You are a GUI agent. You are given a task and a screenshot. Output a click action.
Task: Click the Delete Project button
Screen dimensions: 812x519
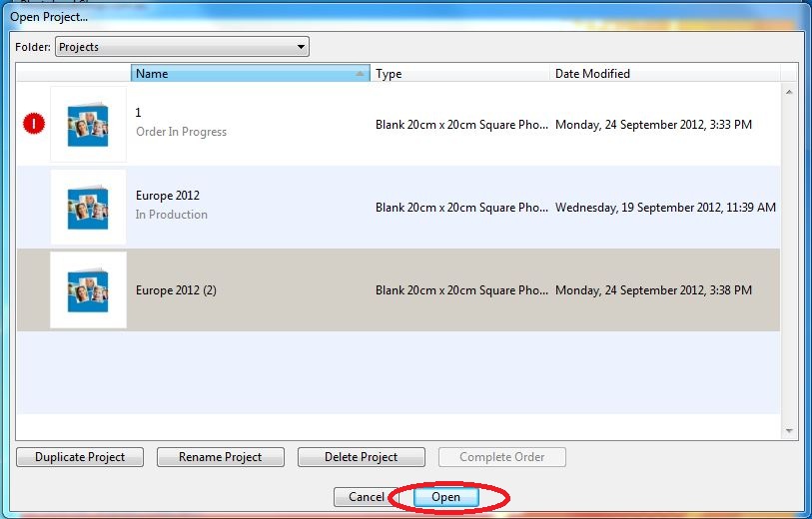tap(362, 457)
